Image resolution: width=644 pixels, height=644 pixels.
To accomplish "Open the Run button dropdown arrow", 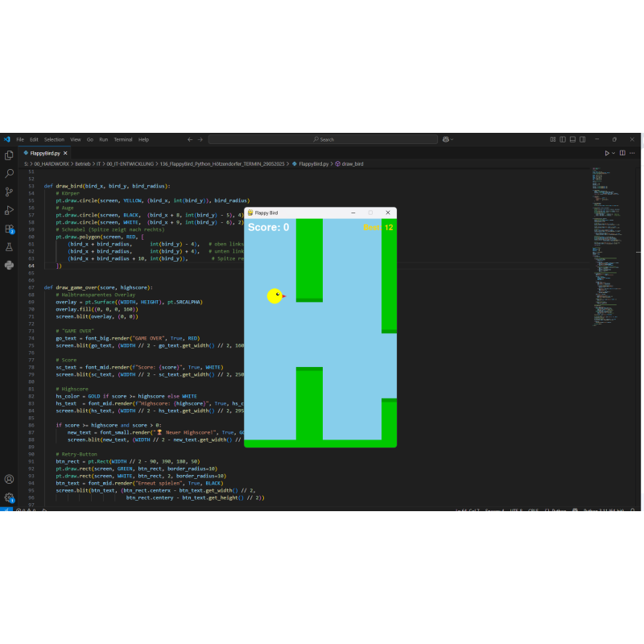I will [613, 153].
